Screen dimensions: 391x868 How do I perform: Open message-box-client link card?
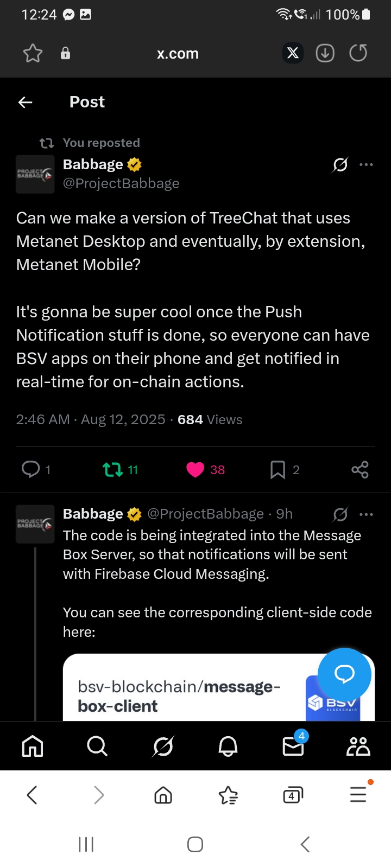coord(219,687)
